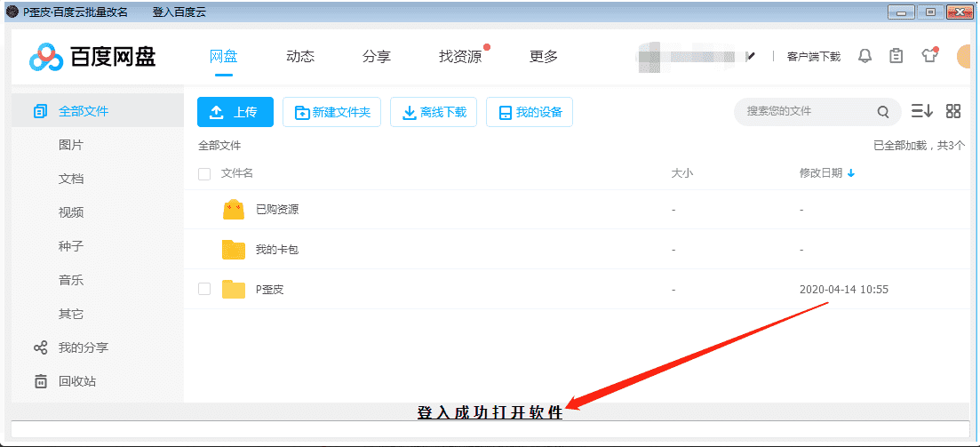Open the clipboard notes icon
980x447 pixels.
pos(896,56)
